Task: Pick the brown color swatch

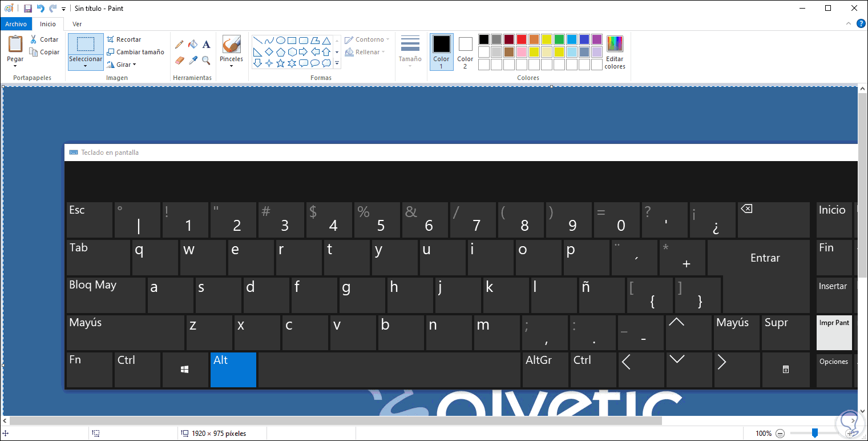Action: pos(509,52)
